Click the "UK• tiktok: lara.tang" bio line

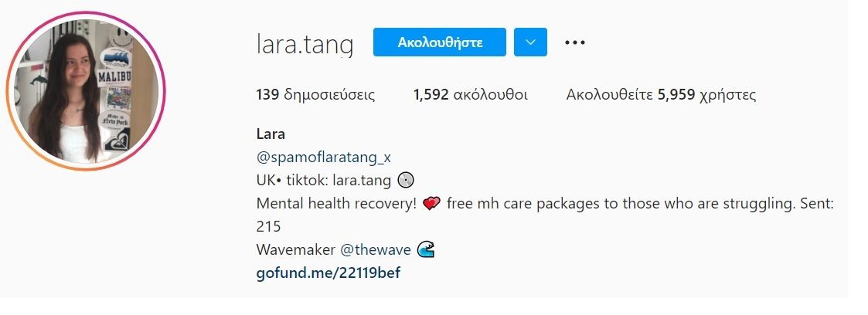point(325,180)
